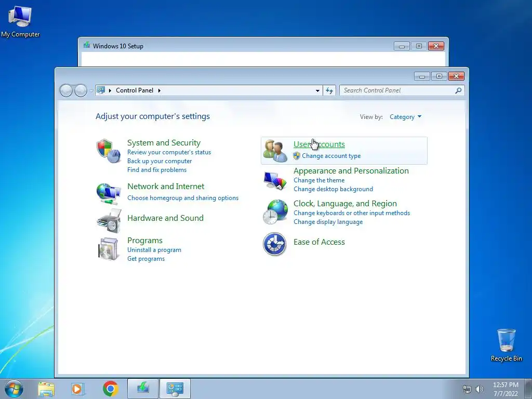Viewport: 532px width, 399px height.
Task: Open Appearance and Personalization monitor icon
Action: pyautogui.click(x=275, y=180)
